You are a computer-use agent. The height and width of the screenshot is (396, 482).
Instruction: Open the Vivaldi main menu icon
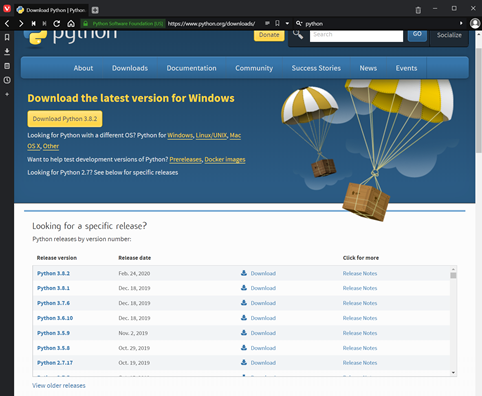7,8
